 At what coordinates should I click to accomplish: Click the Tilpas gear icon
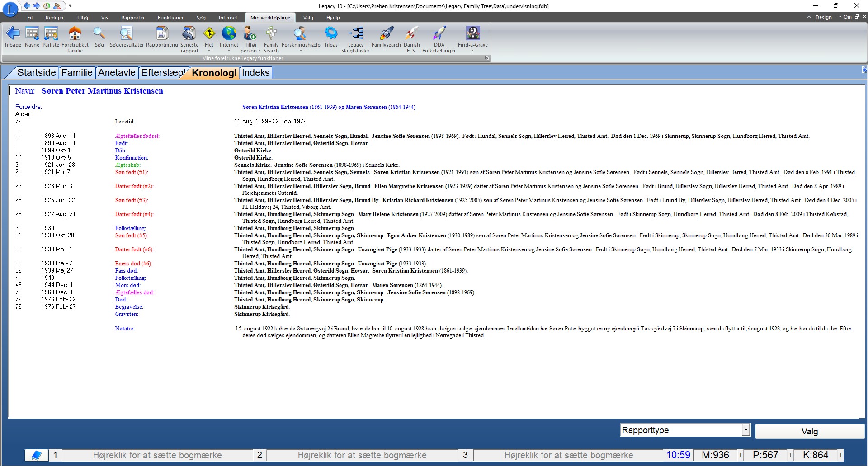click(331, 34)
